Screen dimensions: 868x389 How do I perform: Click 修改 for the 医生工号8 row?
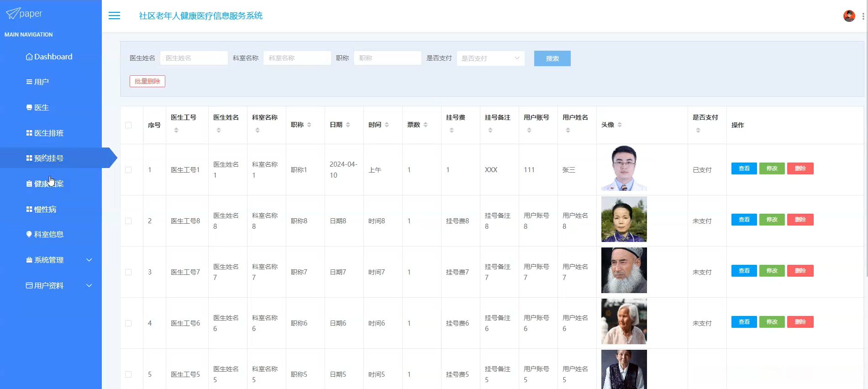point(772,220)
